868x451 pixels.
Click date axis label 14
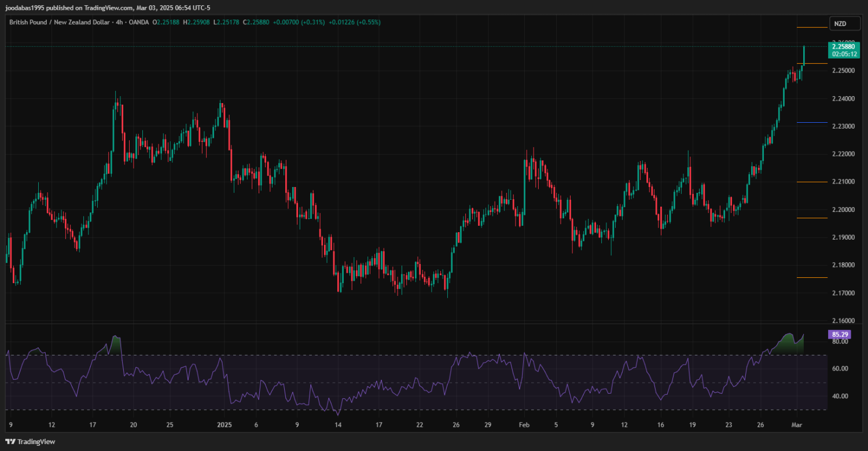pos(338,425)
